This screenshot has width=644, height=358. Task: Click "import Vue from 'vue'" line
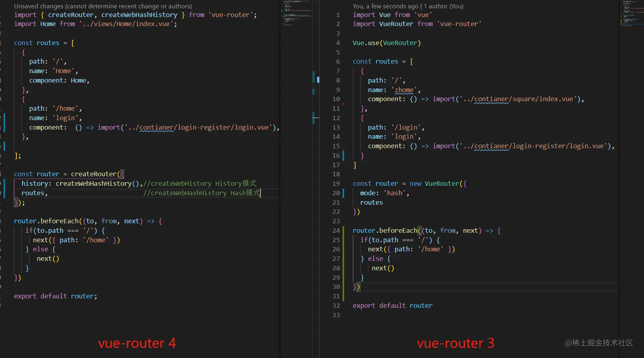click(x=393, y=14)
